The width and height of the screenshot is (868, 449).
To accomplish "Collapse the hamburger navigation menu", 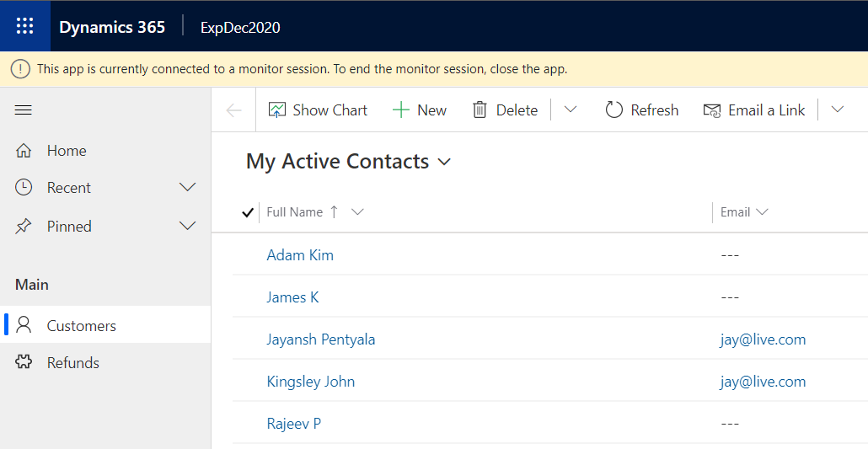I will point(24,110).
